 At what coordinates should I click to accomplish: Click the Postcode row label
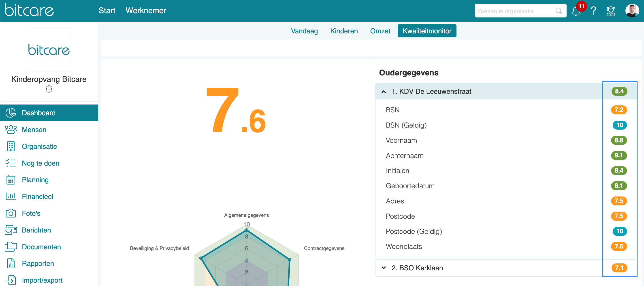coord(400,216)
